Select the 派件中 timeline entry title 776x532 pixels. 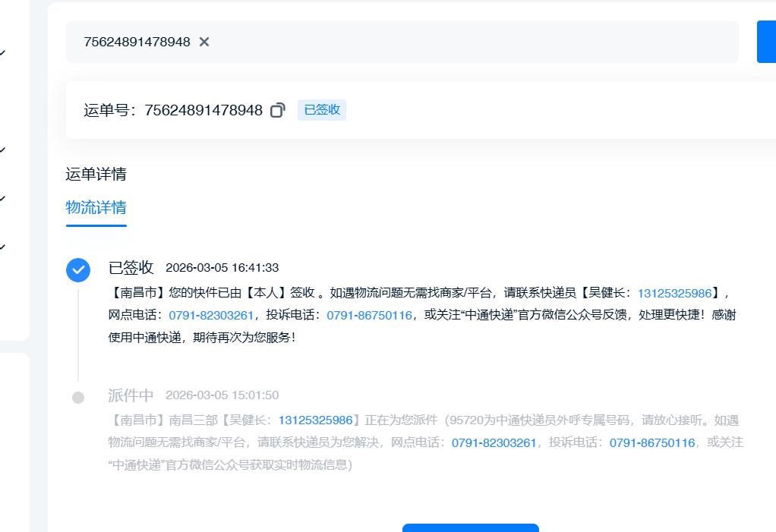131,395
